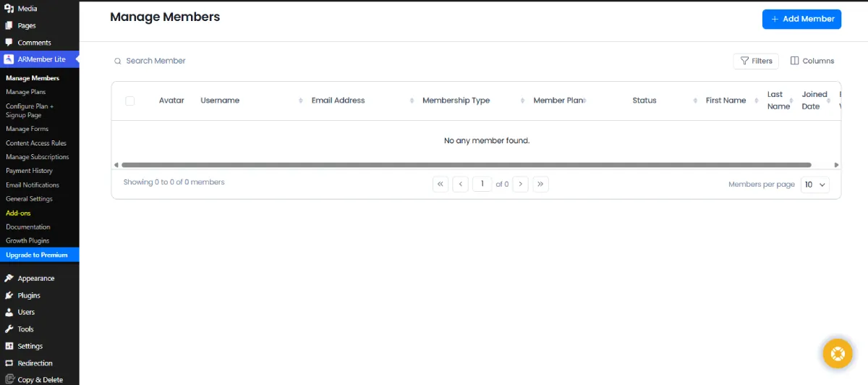Open Content Access Rules menu item
The height and width of the screenshot is (385, 868).
click(x=36, y=143)
